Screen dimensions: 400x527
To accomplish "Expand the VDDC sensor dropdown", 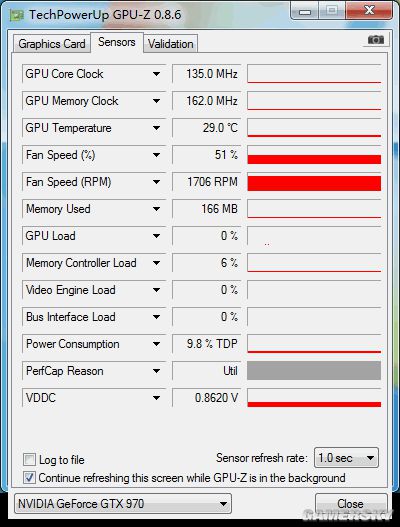I will pos(156,398).
